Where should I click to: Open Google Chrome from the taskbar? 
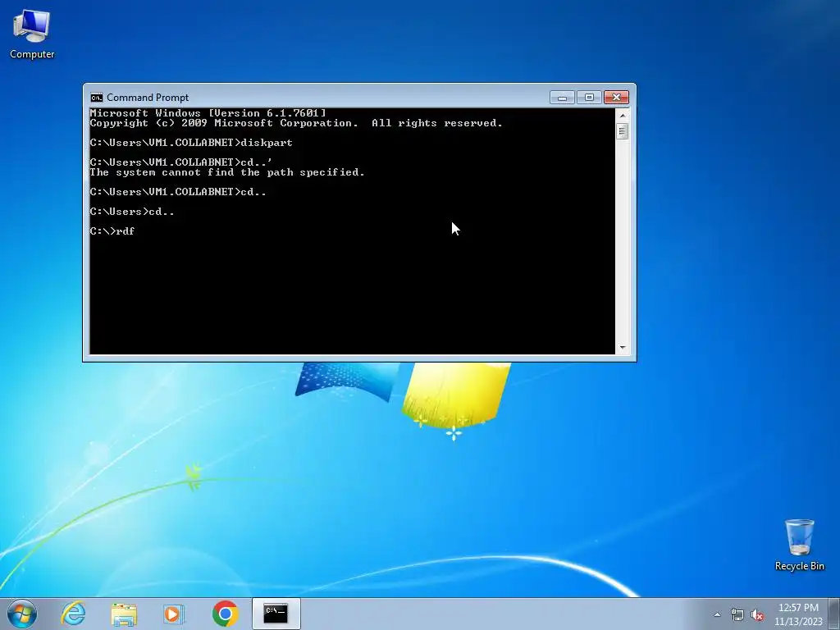click(x=225, y=614)
